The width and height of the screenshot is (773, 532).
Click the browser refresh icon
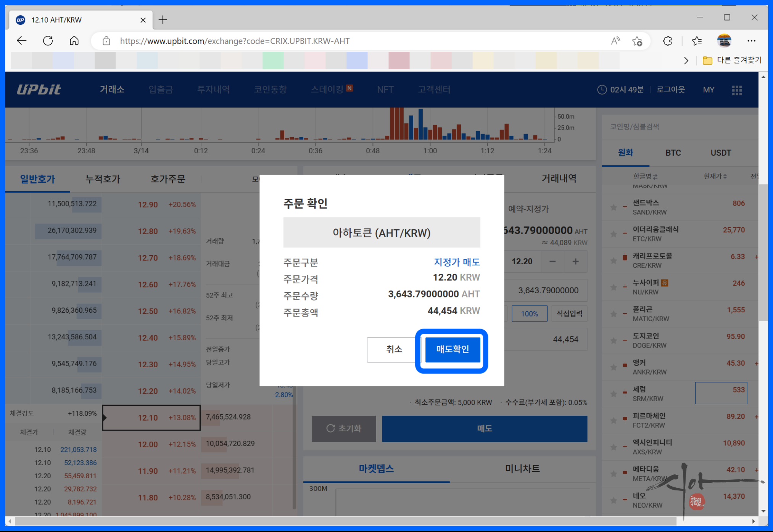(x=48, y=41)
